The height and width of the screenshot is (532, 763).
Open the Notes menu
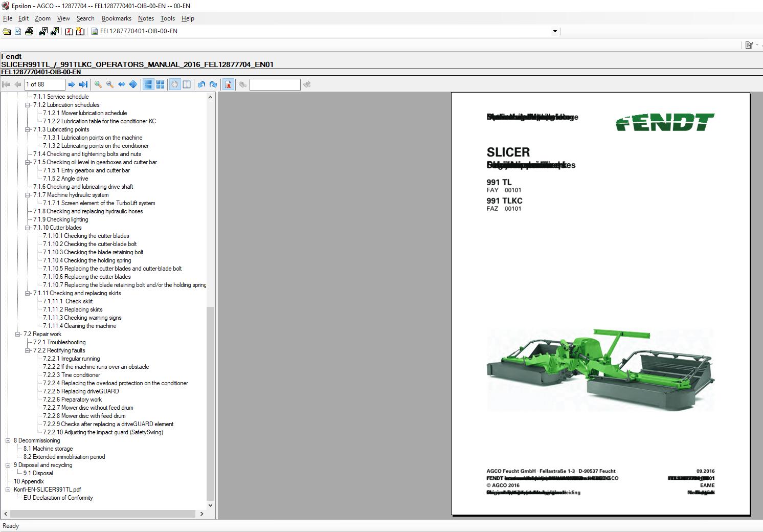click(146, 18)
